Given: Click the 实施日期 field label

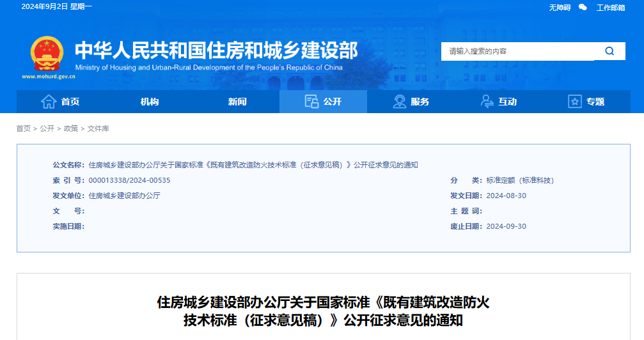Looking at the screenshot, I should [x=68, y=226].
